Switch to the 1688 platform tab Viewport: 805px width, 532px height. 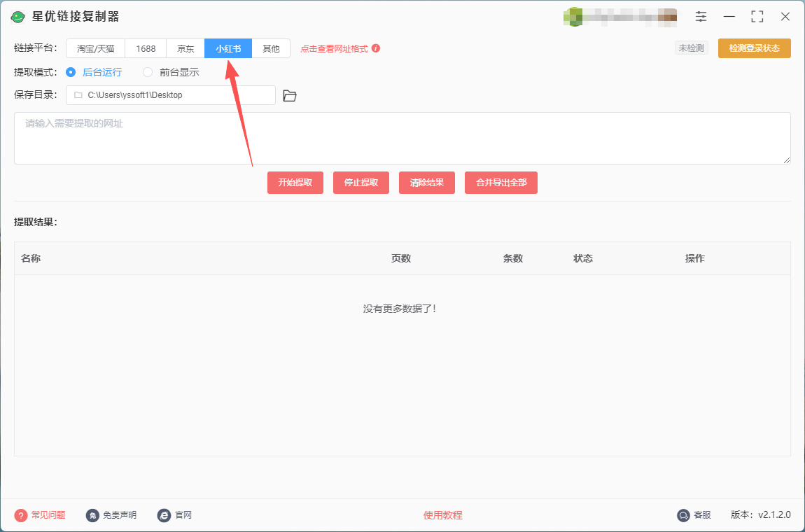[146, 48]
